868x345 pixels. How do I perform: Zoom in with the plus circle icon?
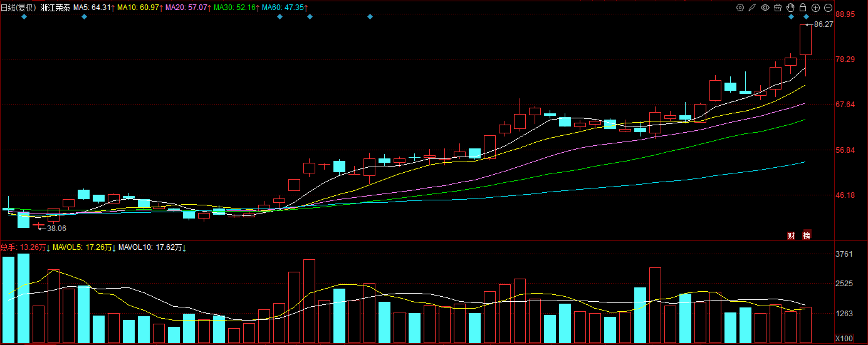[x=815, y=8]
